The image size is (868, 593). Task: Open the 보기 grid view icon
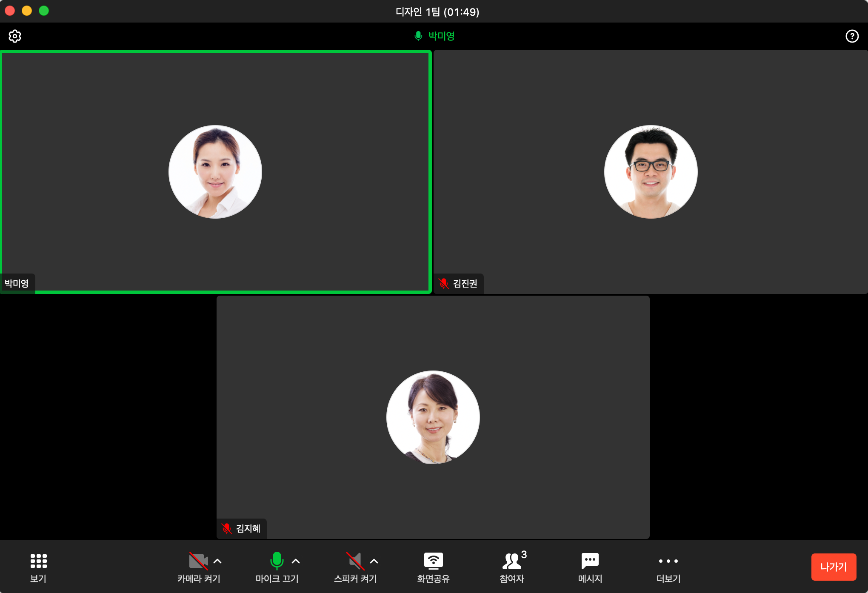point(38,561)
